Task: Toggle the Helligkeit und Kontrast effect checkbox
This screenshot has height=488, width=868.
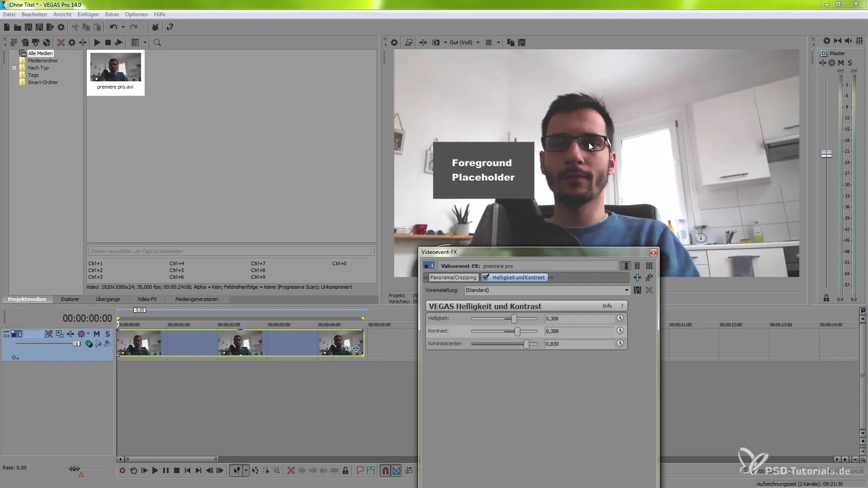Action: pos(486,277)
